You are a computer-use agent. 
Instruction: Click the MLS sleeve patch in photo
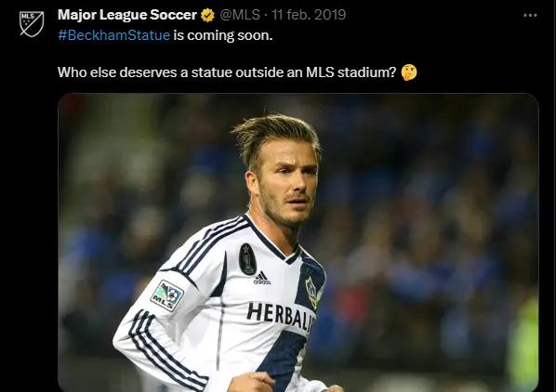(x=167, y=295)
